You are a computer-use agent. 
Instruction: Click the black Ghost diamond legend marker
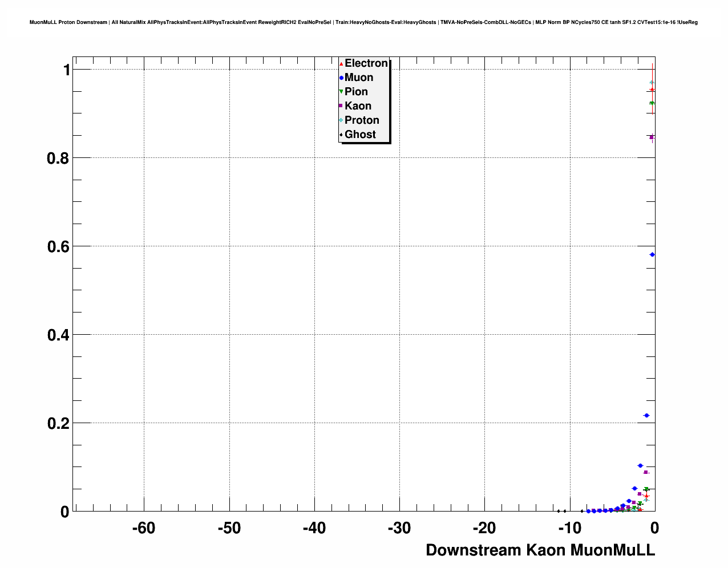[x=341, y=135]
